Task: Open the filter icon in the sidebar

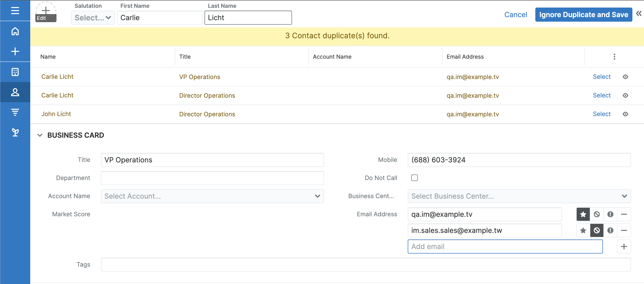Action: coord(15,113)
